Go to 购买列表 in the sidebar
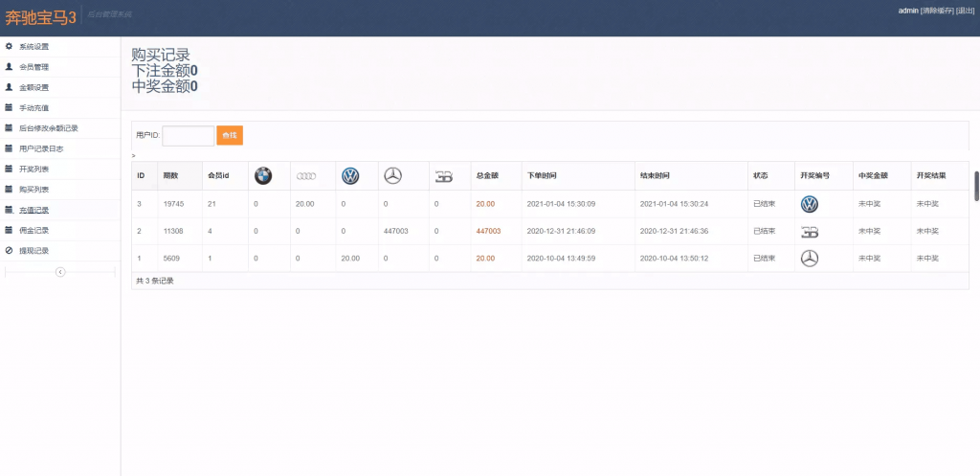The width and height of the screenshot is (980, 476). pyautogui.click(x=33, y=190)
